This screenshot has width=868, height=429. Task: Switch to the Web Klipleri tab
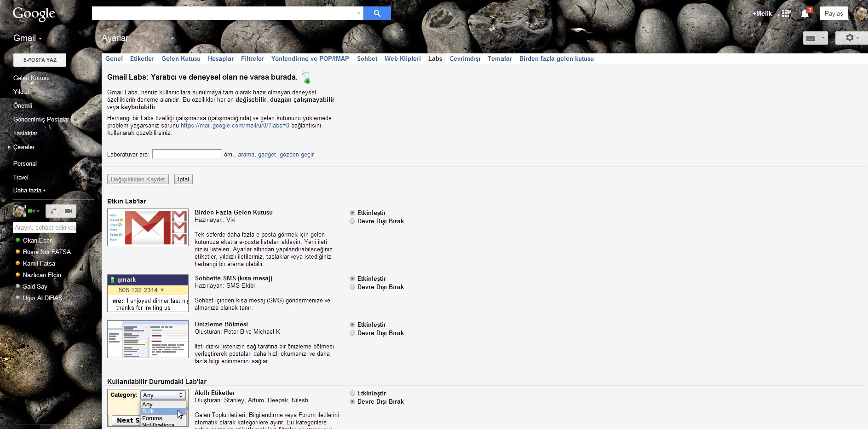[402, 58]
